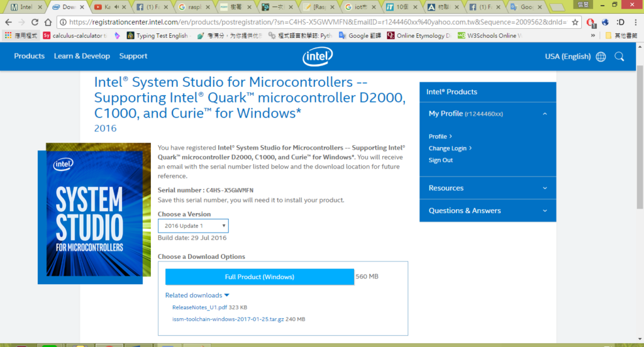Click the address bar URL

pos(318,22)
